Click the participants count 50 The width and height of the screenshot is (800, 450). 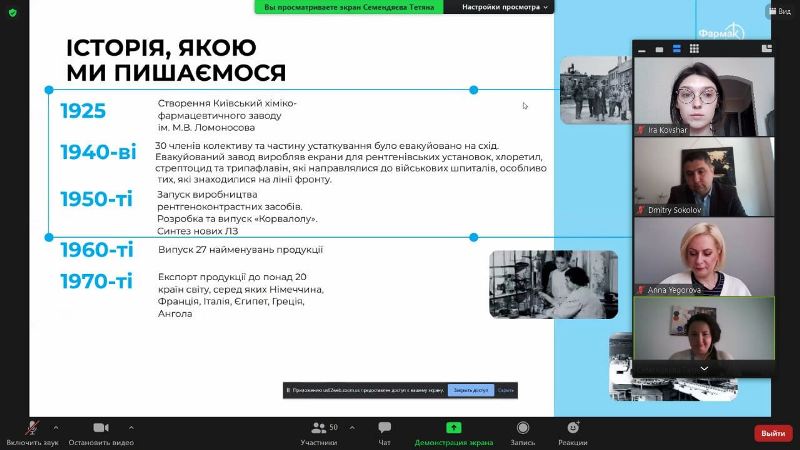click(x=333, y=427)
